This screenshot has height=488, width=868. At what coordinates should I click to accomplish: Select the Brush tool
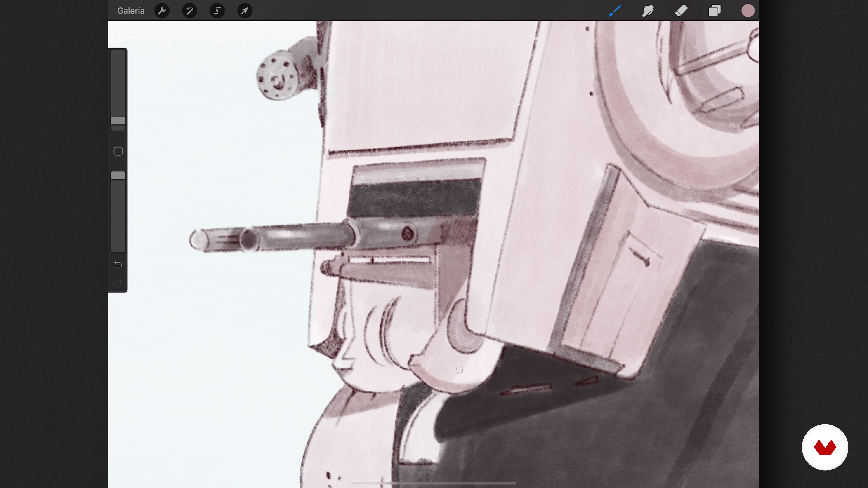coord(615,11)
